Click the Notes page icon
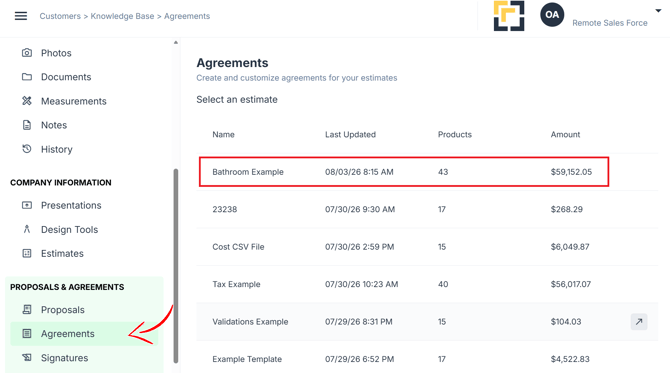This screenshot has width=670, height=373. tap(27, 125)
